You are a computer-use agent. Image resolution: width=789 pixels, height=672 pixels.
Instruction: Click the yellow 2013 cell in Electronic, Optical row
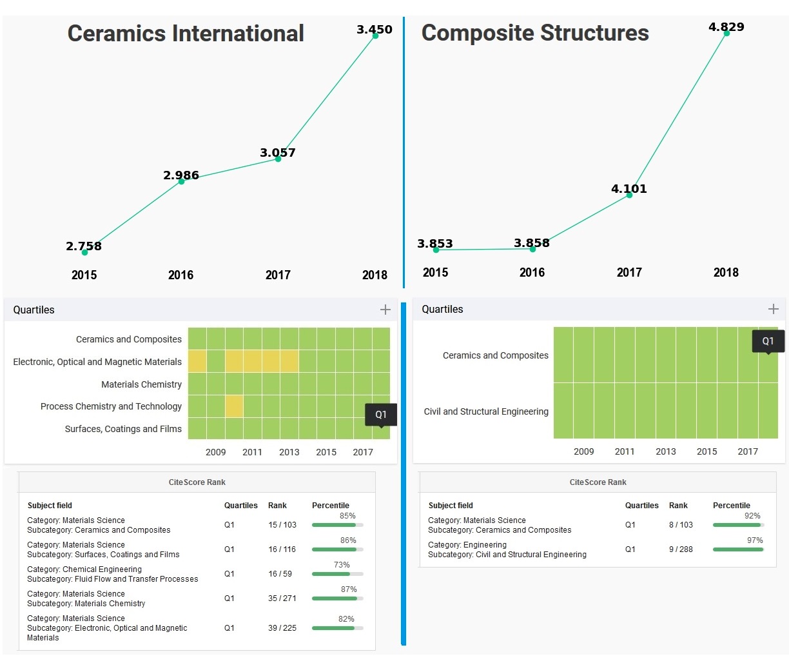289,361
